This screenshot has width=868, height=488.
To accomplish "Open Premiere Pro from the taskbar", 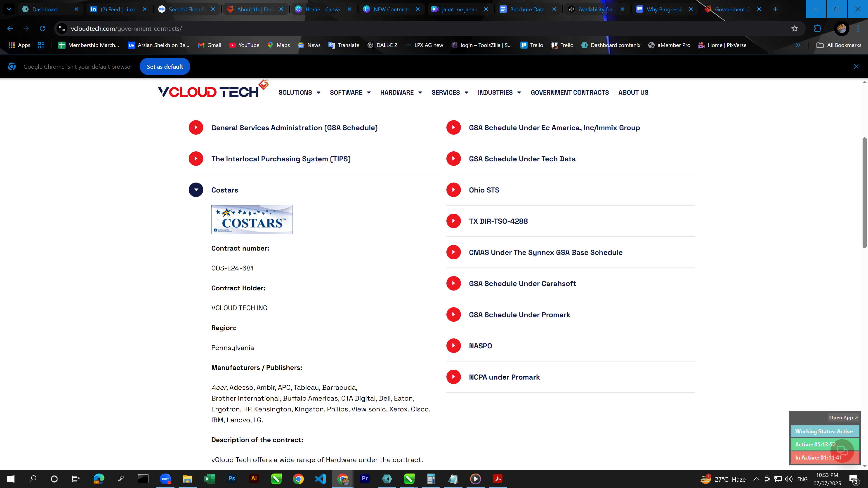I will coord(365,479).
